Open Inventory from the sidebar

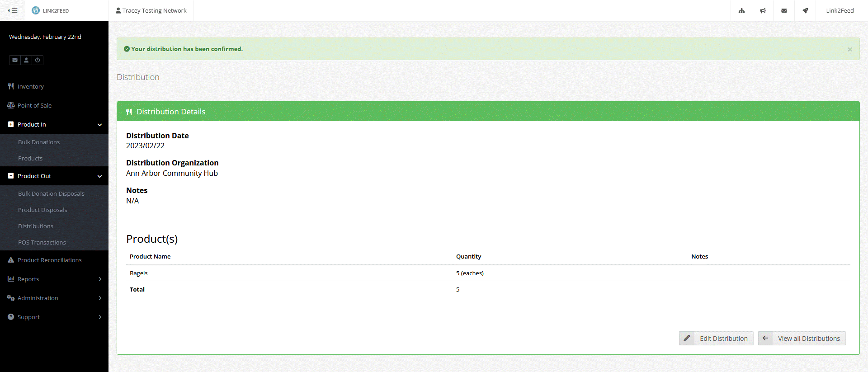pyautogui.click(x=30, y=86)
